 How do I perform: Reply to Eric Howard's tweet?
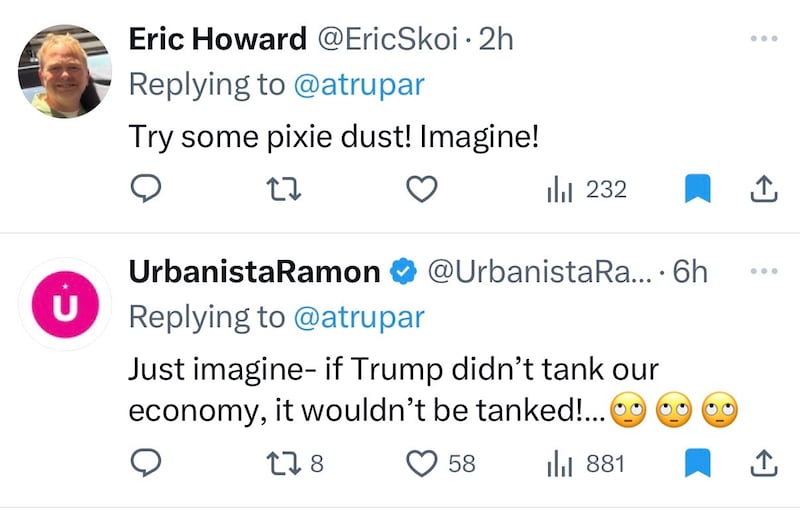[145, 188]
